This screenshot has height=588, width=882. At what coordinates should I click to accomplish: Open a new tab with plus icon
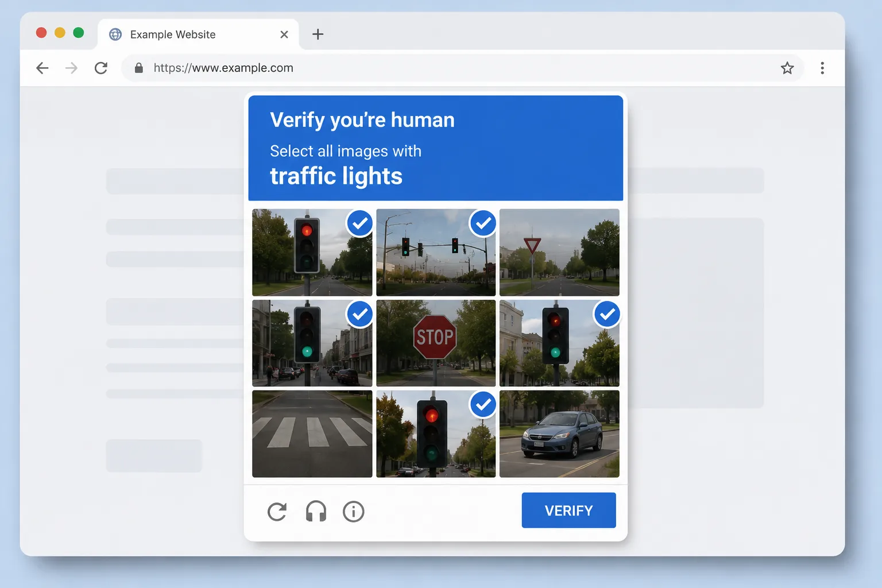318,34
